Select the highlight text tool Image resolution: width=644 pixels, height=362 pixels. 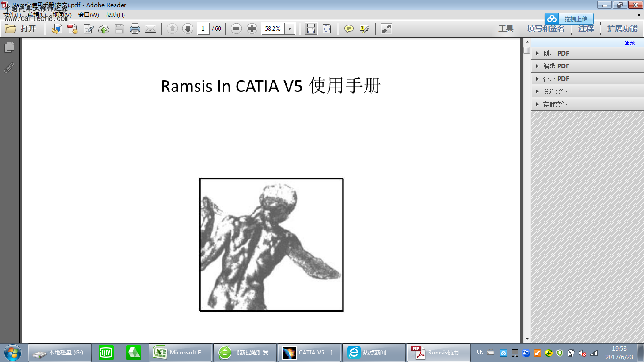364,29
